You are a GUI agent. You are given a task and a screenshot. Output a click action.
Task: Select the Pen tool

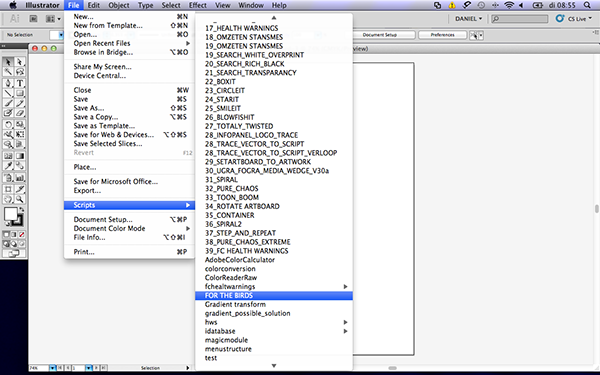coord(8,83)
